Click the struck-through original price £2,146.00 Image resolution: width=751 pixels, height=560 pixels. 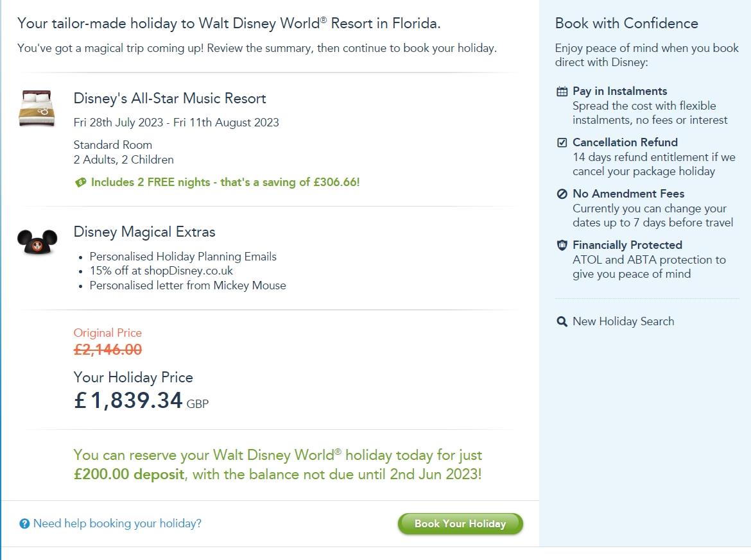tap(108, 350)
